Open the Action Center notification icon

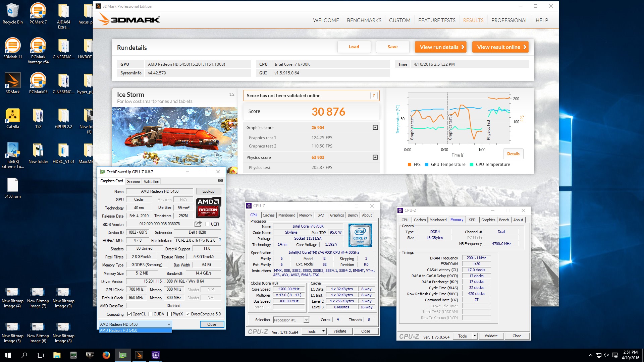point(615,355)
